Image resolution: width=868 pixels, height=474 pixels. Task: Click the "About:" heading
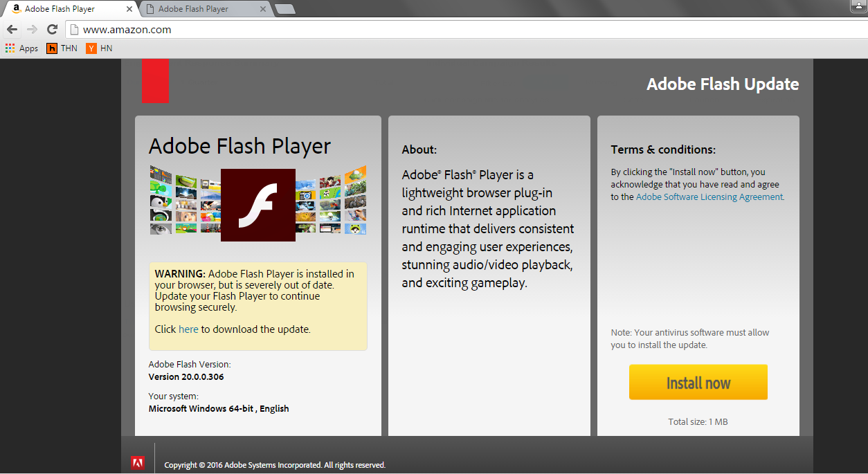419,149
